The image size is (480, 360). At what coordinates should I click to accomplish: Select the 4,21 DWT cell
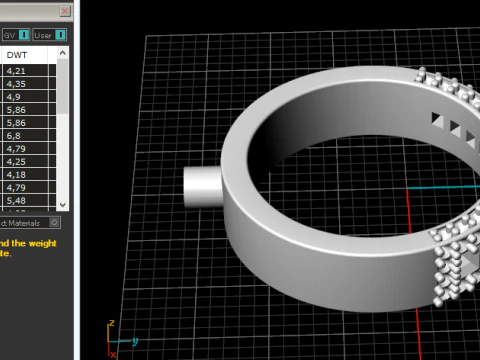click(25, 71)
